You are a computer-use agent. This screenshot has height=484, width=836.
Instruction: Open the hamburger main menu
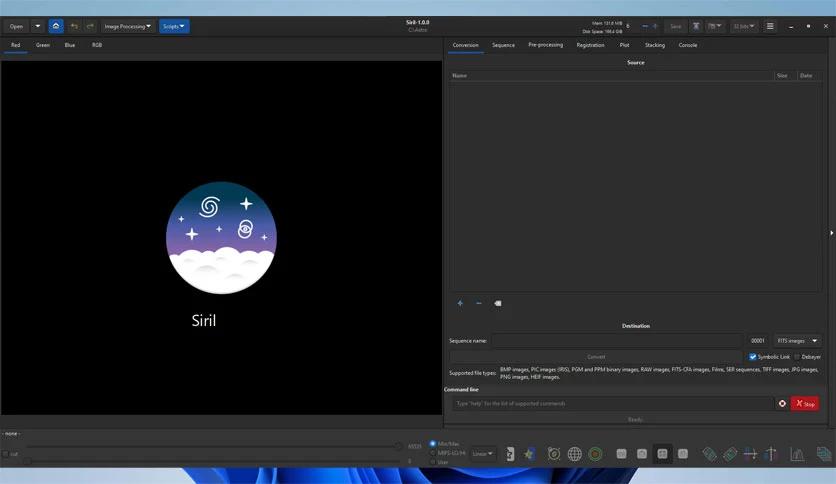point(770,26)
